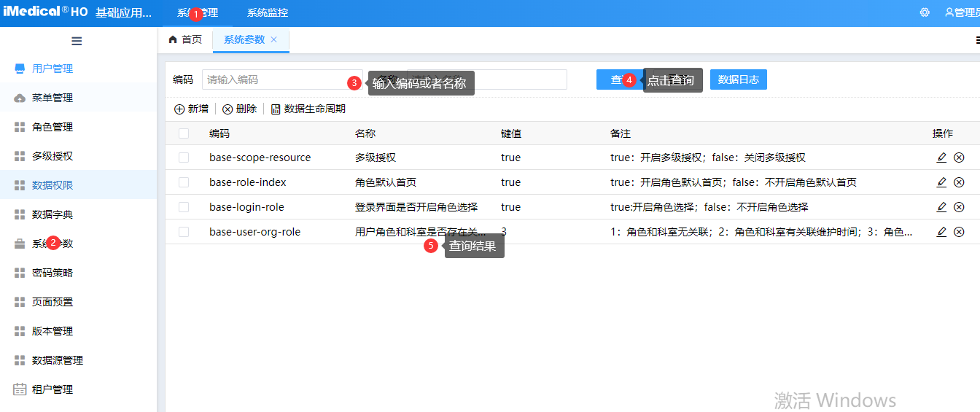The height and width of the screenshot is (412, 980).
Task: Open the 系统监控 top menu
Action: [267, 12]
